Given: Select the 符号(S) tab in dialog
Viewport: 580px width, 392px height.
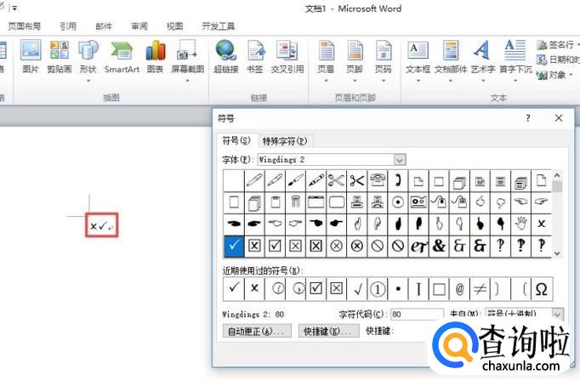Looking at the screenshot, I should [236, 141].
